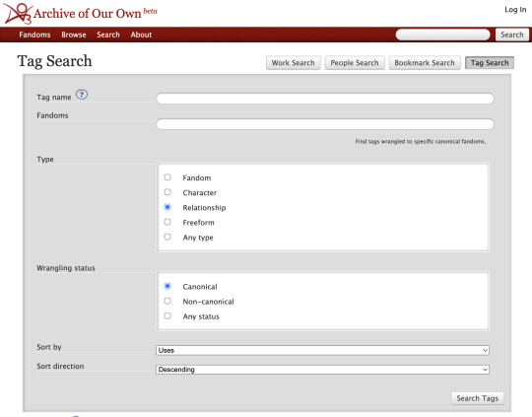
Task: Select the Non-canonical wrangling status
Action: click(167, 302)
